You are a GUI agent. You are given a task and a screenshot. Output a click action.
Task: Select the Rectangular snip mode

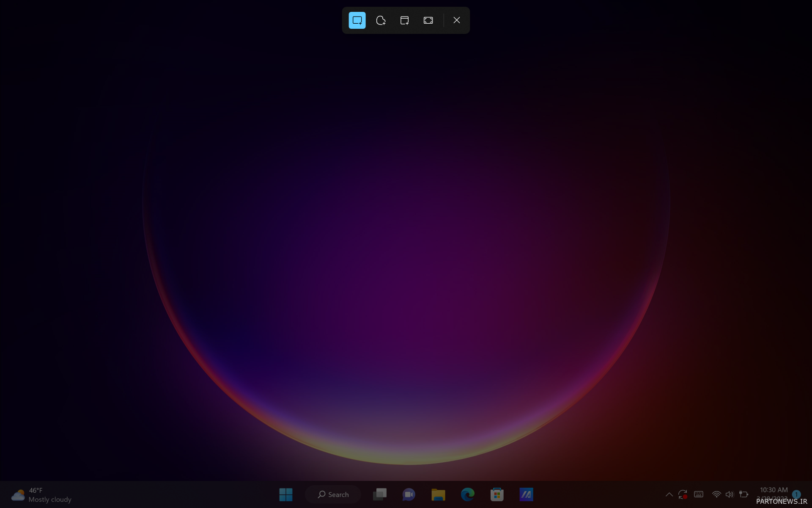click(x=357, y=20)
